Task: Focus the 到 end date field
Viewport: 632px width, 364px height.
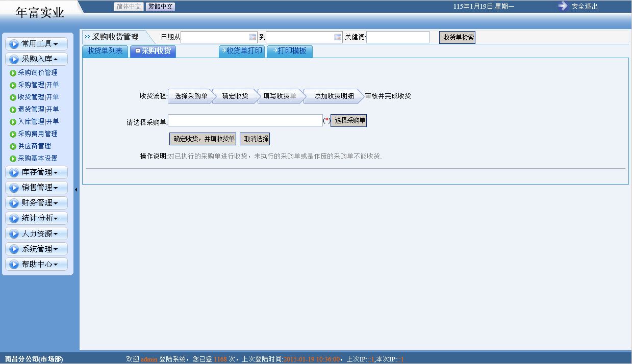Action: tap(305, 37)
